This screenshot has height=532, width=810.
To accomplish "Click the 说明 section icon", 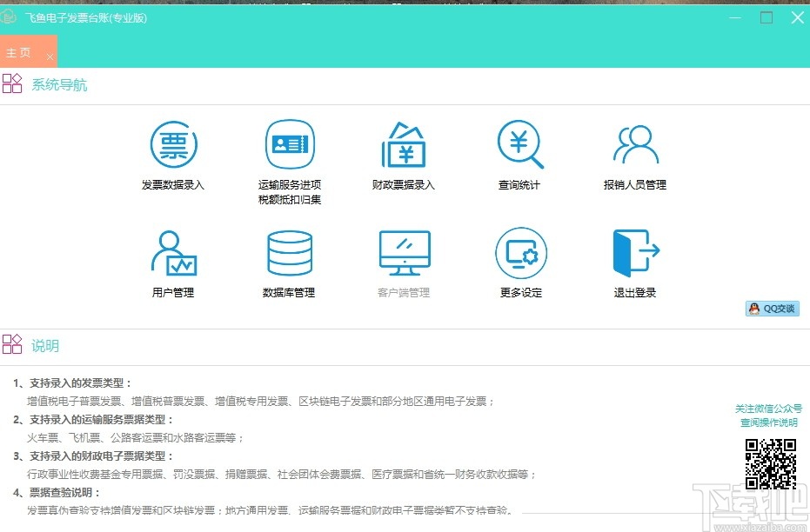I will [12, 344].
